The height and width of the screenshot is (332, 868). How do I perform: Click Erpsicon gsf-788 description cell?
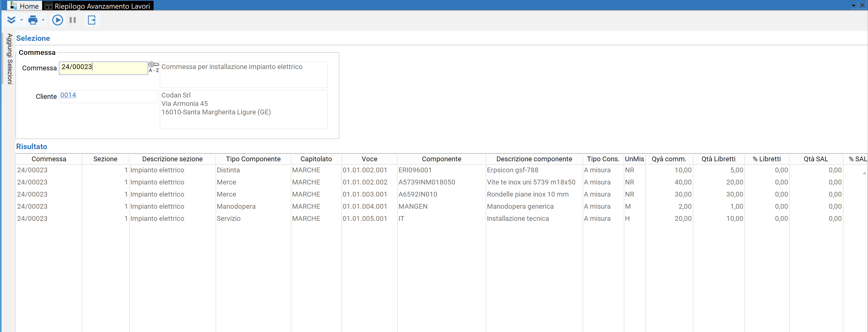(x=534, y=170)
